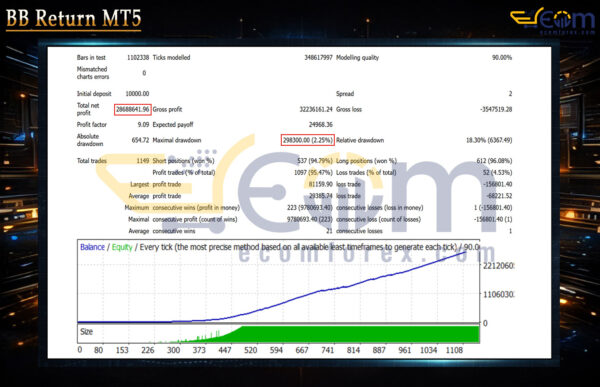Click the Largest profit trade value 81159.90
This screenshot has width=600, height=387.
(x=321, y=184)
